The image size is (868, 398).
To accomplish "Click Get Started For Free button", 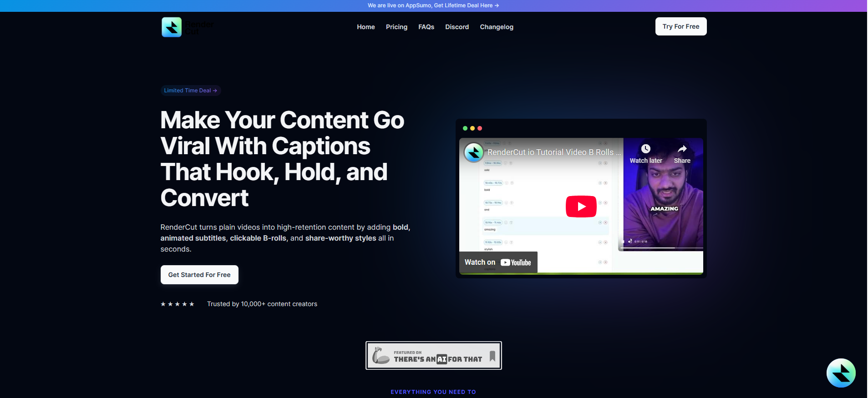I will 199,275.
